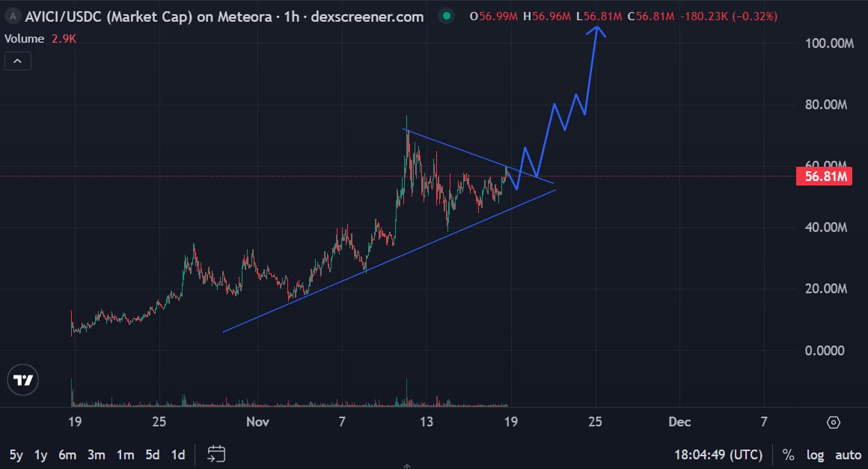Open the go-to-date calendar icon
This screenshot has width=868, height=469.
click(x=216, y=454)
